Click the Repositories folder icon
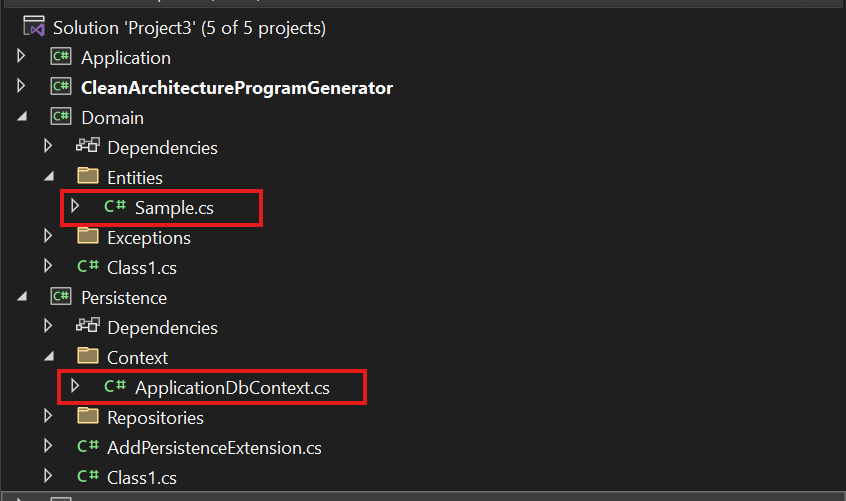 [x=88, y=416]
